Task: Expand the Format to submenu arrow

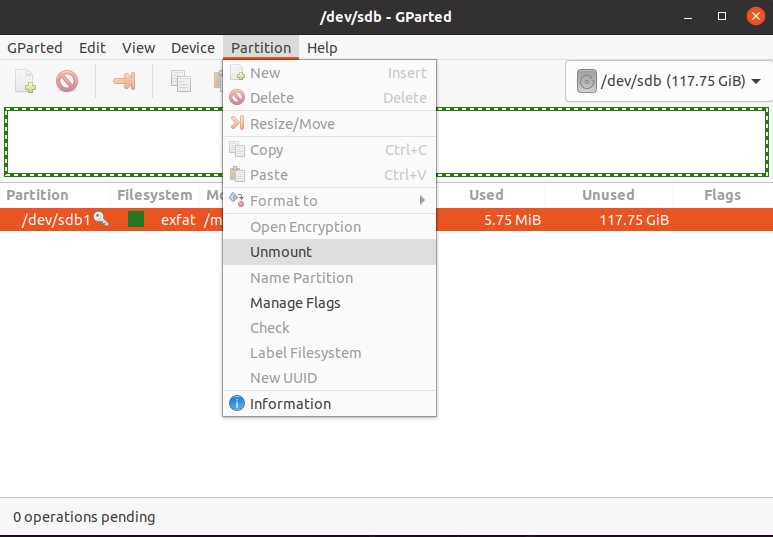Action: [422, 200]
